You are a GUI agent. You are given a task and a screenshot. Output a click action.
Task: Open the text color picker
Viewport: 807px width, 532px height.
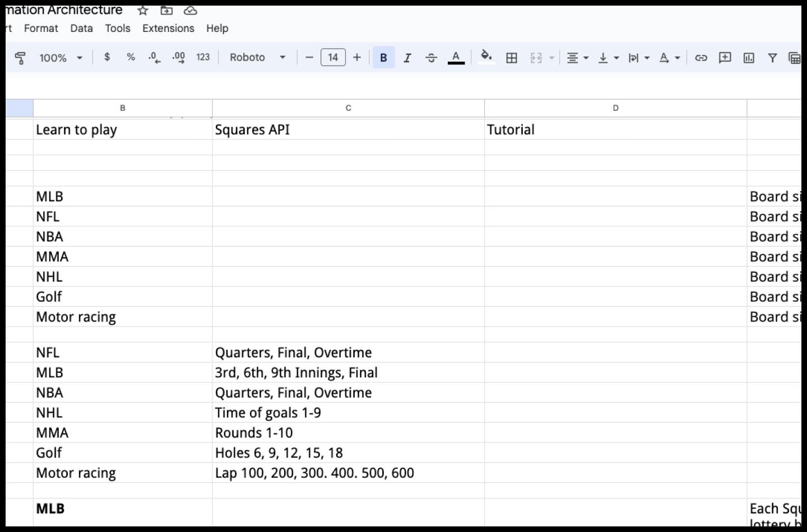coord(456,58)
